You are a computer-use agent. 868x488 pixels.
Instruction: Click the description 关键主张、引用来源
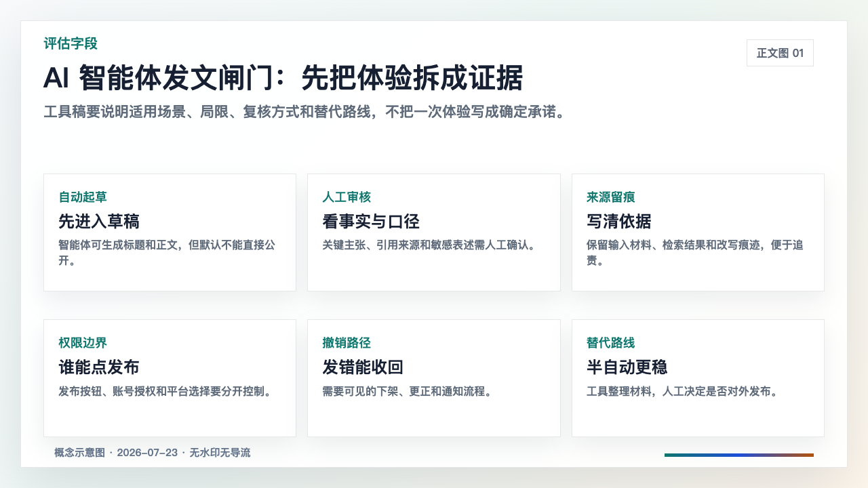(x=429, y=245)
